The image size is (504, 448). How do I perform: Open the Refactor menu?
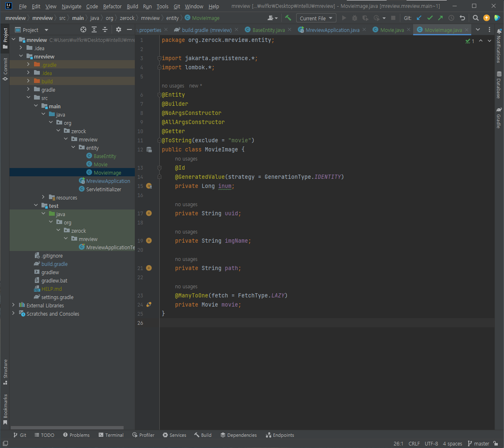(x=112, y=6)
